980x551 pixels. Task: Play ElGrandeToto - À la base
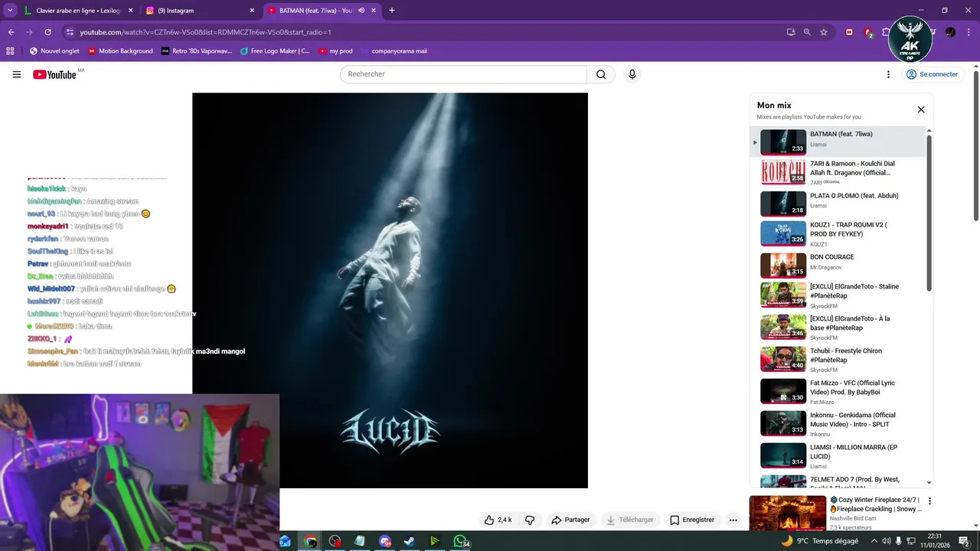point(838,327)
